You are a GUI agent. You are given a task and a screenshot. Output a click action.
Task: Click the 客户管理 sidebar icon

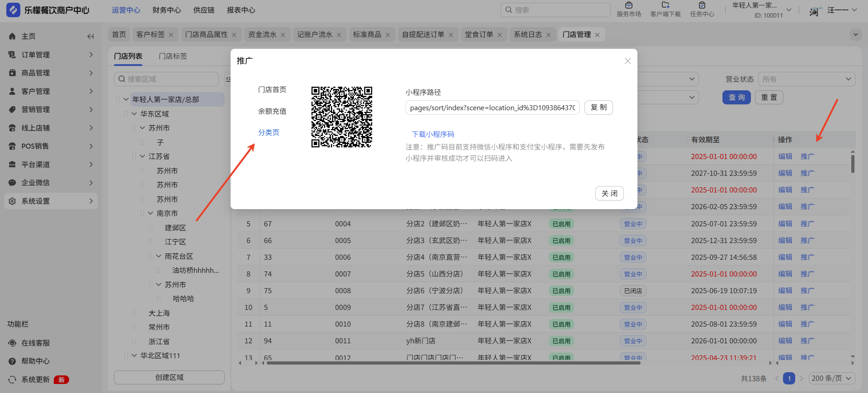12,91
